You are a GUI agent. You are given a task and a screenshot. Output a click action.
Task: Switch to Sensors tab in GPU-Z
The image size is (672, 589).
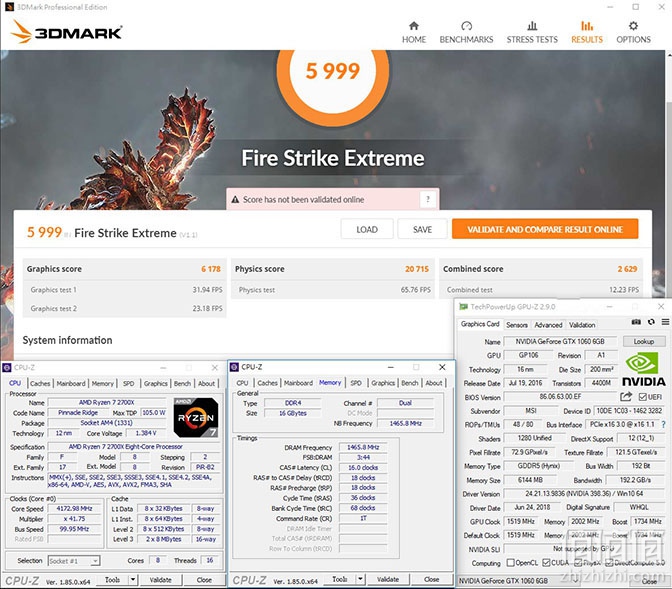point(517,325)
